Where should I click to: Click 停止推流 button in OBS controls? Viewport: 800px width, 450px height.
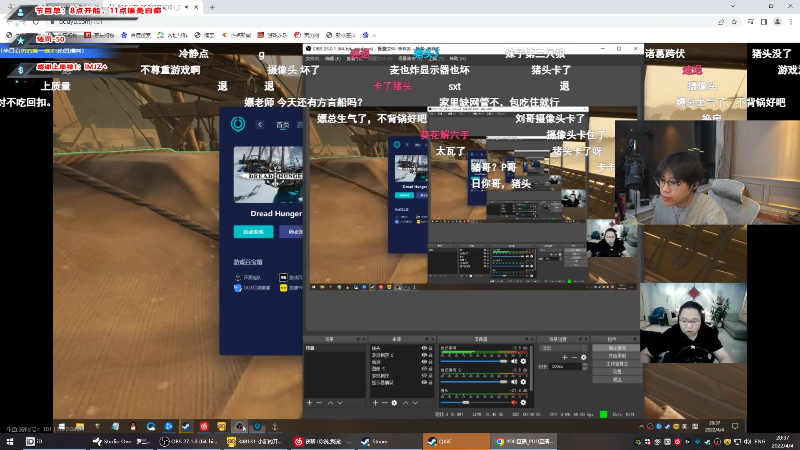coord(617,348)
